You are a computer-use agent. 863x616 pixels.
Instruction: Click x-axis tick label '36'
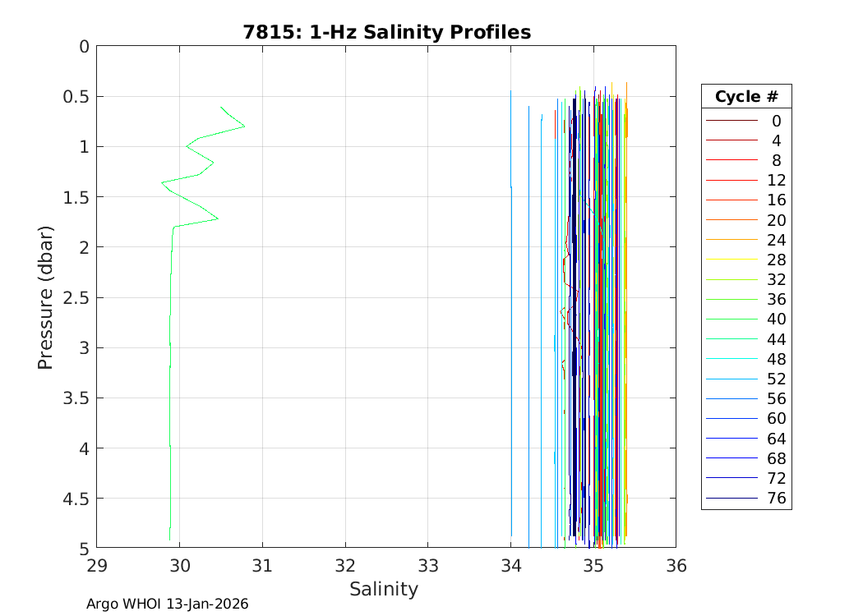676,566
